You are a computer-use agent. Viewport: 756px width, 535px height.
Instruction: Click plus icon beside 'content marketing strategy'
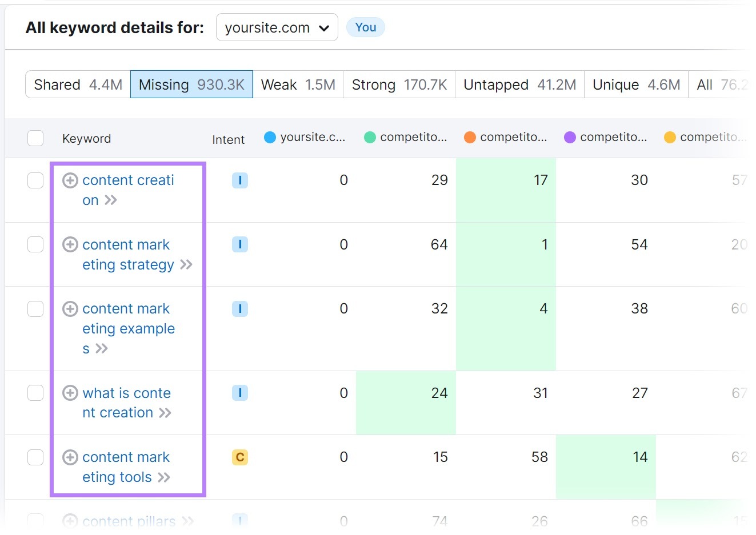point(70,245)
